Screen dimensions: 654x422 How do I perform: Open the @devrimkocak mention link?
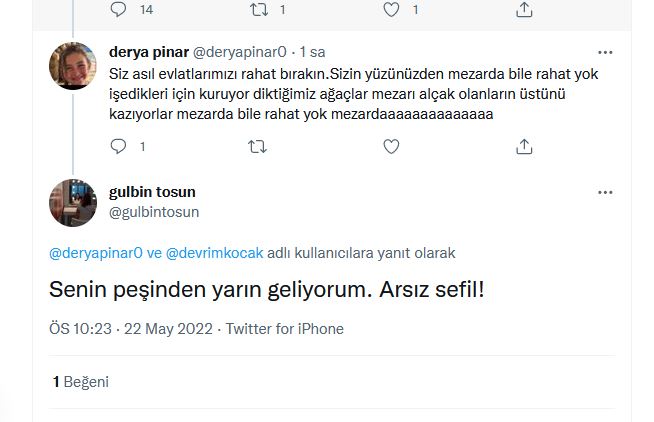pos(214,253)
